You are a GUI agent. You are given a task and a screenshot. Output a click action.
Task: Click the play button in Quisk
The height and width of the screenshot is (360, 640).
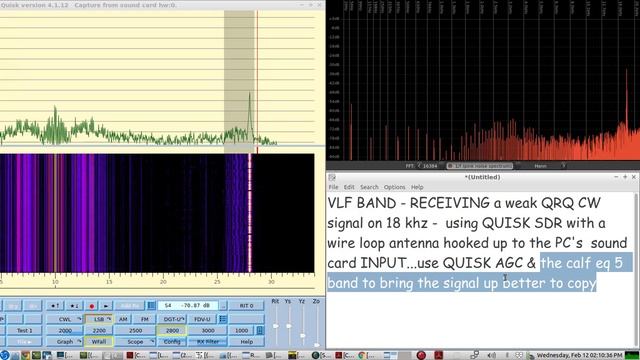(x=106, y=306)
